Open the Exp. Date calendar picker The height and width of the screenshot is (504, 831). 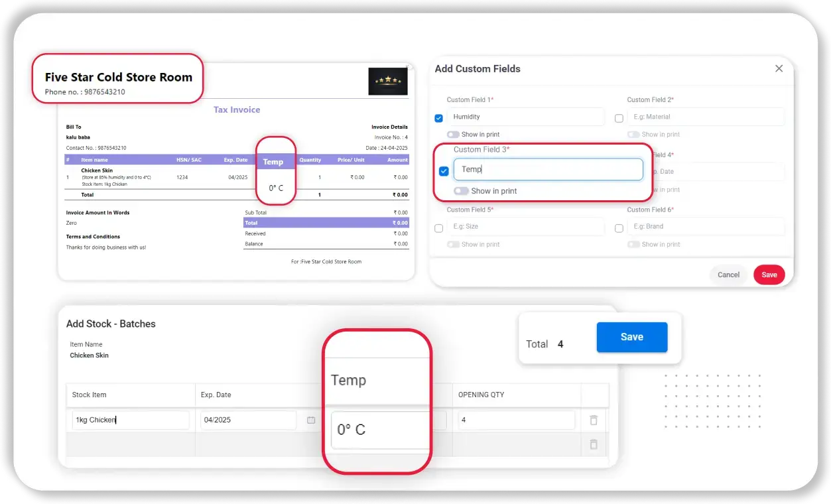(310, 420)
